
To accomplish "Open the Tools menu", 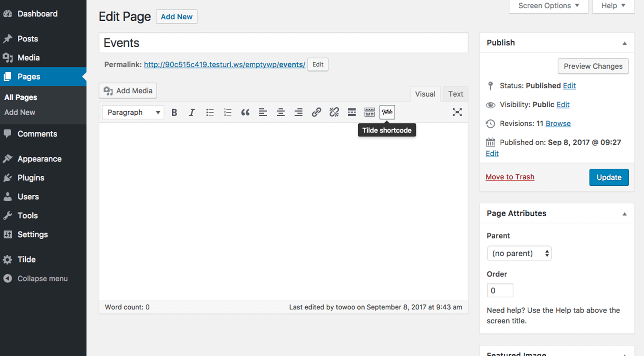I will click(43, 216).
